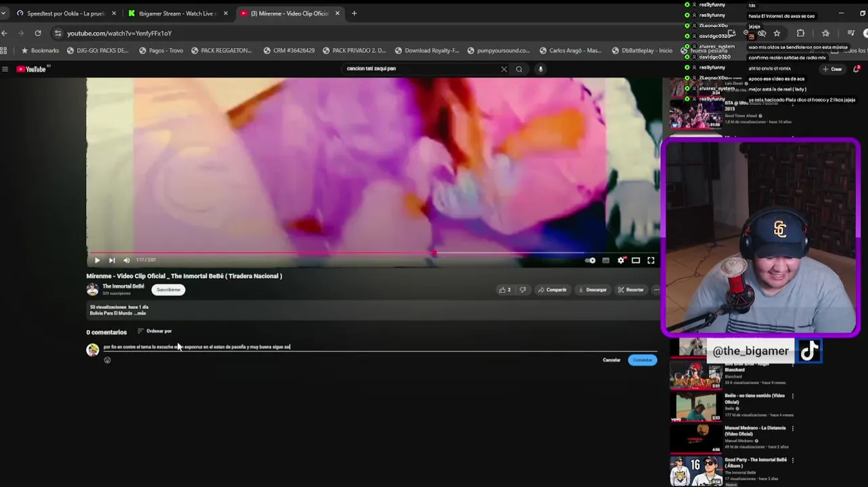The image size is (868, 487).
Task: Open the browser extensions puzzle icon
Action: [x=800, y=33]
